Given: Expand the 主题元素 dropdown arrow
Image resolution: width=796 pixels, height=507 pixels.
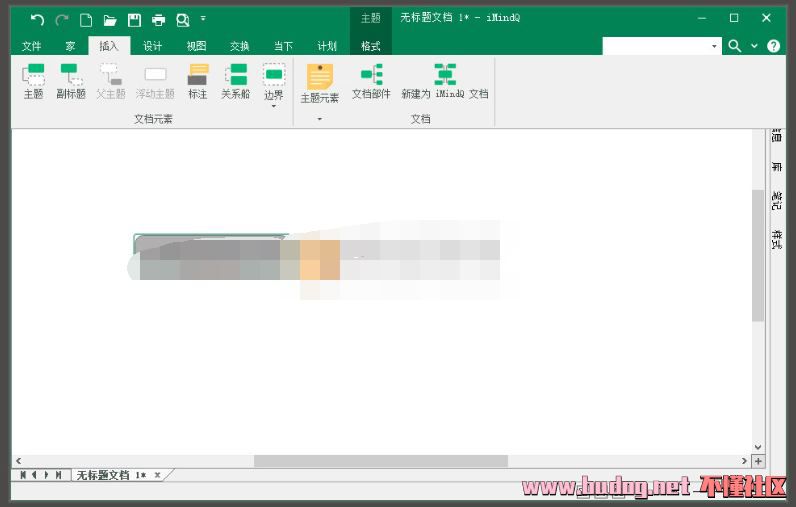Looking at the screenshot, I should coord(320,119).
